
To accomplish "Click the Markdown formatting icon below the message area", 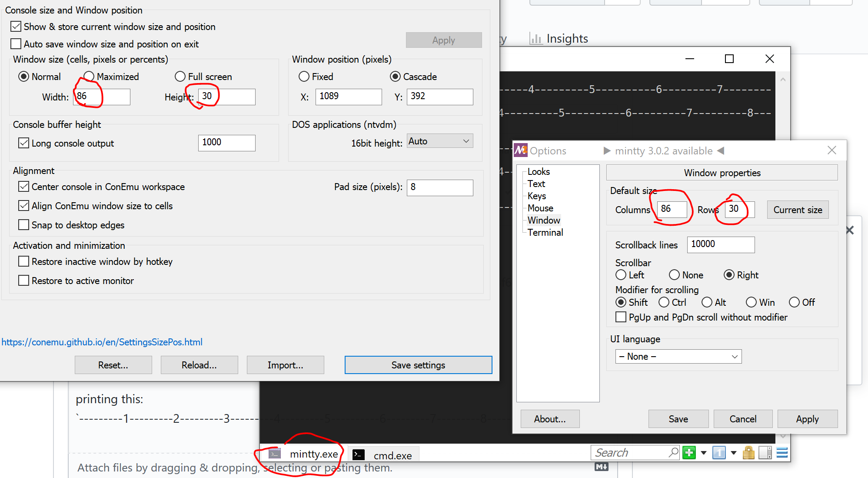I will click(x=601, y=466).
